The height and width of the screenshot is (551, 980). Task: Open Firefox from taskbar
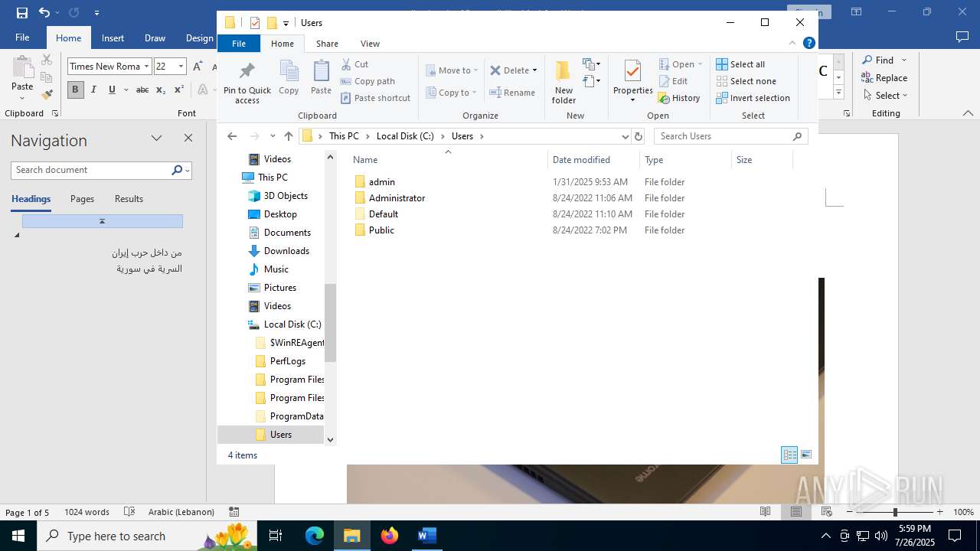click(390, 536)
